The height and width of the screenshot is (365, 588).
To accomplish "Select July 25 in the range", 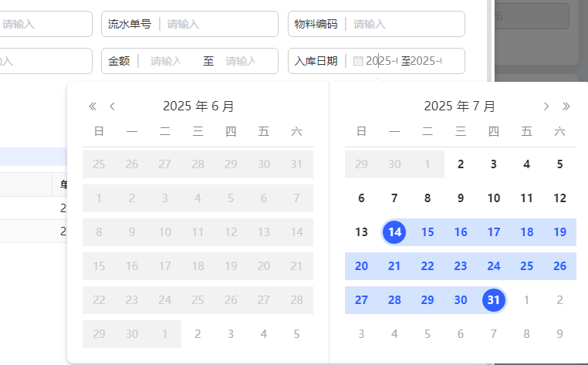I will pos(526,266).
